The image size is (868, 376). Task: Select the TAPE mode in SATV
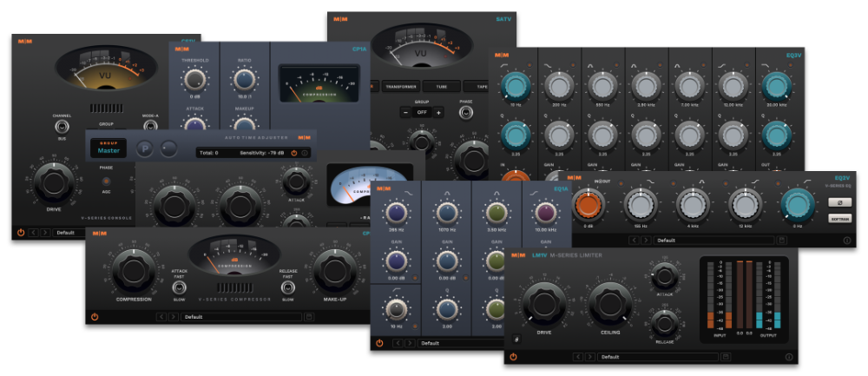(477, 86)
